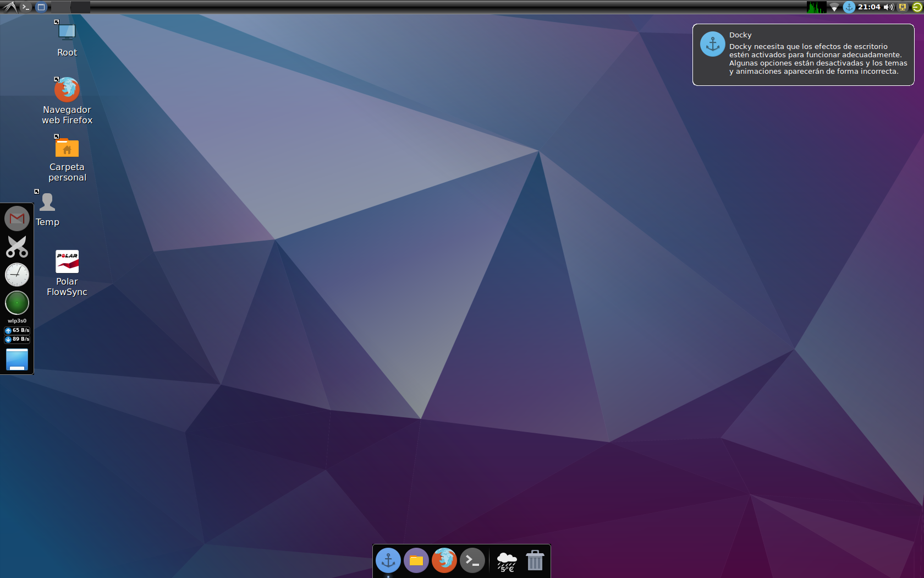
Task: Launch Firefox from the Docky dock
Action: tap(444, 560)
